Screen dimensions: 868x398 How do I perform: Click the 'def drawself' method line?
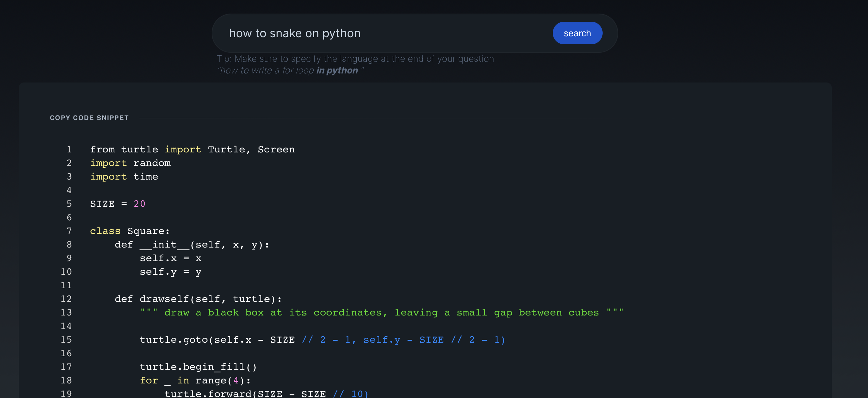pos(198,299)
